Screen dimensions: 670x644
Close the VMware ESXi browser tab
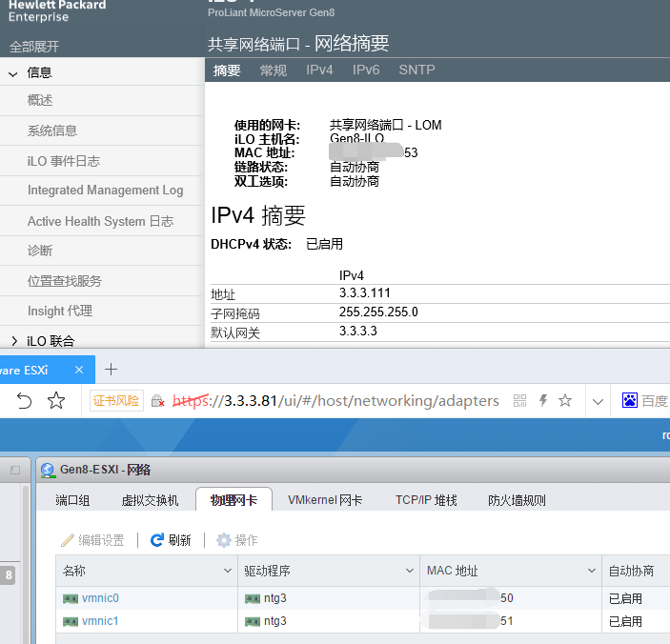(x=79, y=370)
